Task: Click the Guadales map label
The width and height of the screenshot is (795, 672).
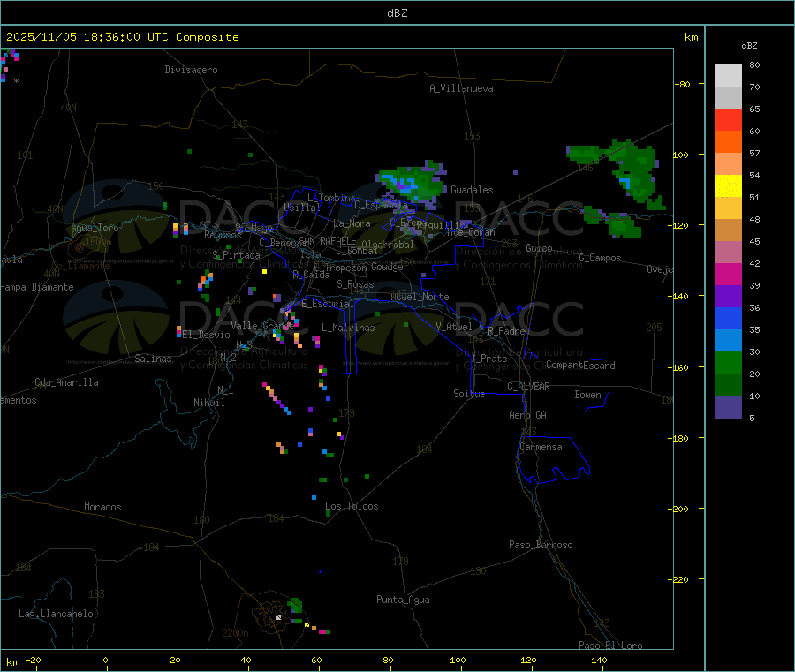Action: click(x=472, y=190)
